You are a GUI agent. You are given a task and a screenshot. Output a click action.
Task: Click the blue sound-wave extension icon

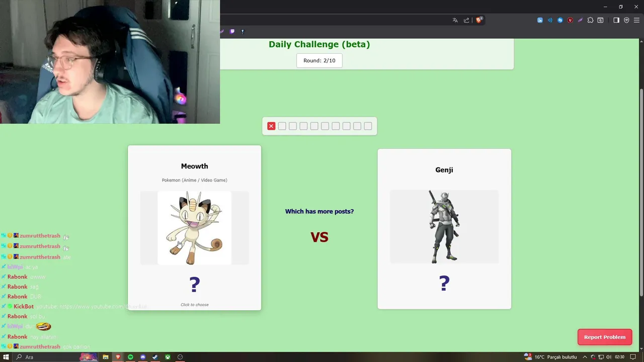point(550,20)
